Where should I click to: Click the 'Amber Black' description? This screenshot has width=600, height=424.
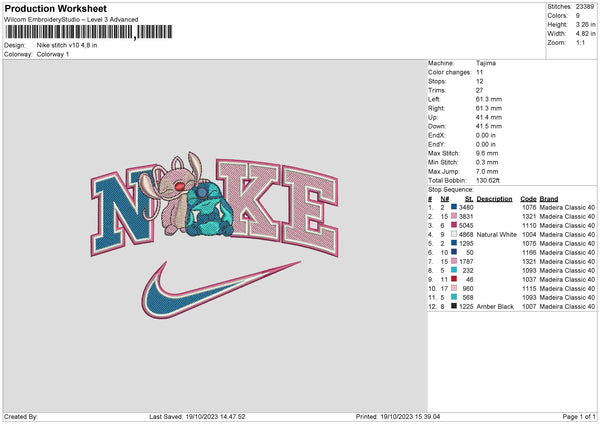click(x=495, y=307)
